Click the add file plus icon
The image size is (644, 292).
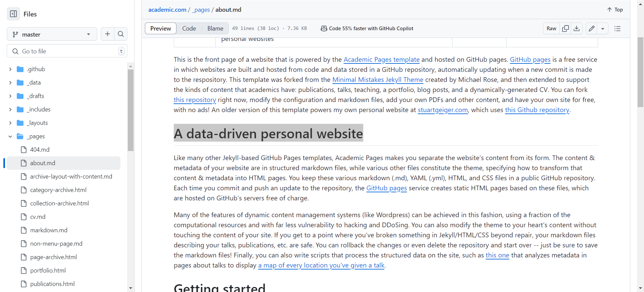(x=107, y=34)
